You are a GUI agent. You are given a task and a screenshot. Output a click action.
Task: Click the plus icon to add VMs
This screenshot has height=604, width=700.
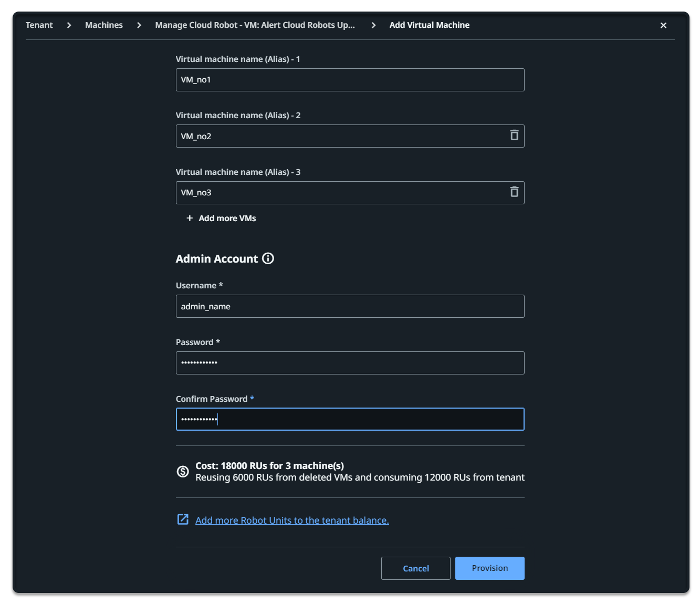click(x=190, y=218)
